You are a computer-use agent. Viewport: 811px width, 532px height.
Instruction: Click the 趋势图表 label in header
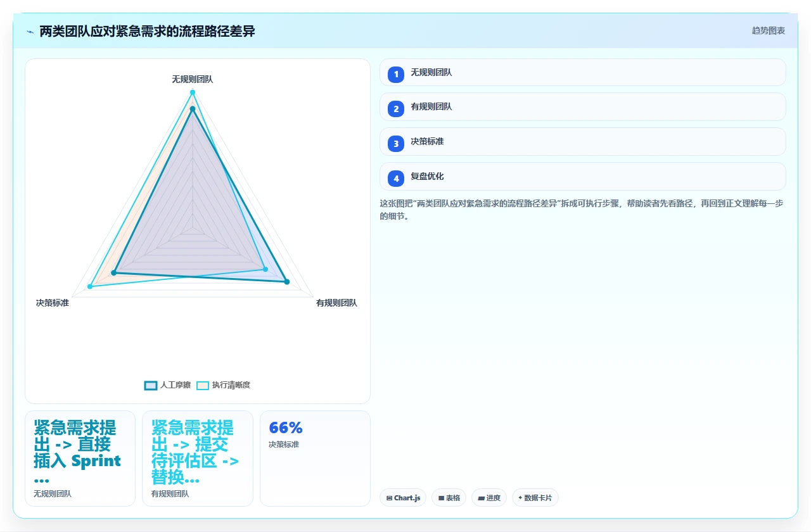[769, 30]
